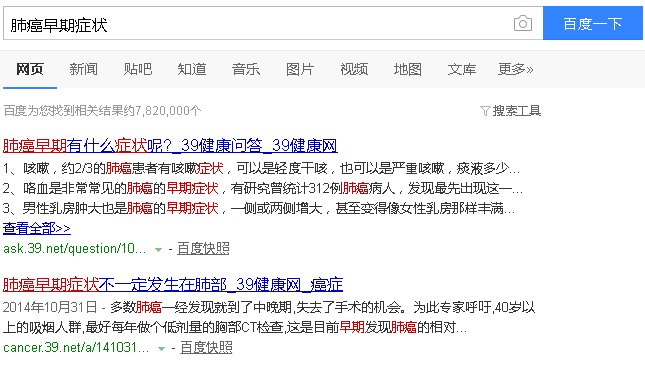Click the 百度一下 search button
This screenshot has width=645, height=366.
click(x=593, y=23)
